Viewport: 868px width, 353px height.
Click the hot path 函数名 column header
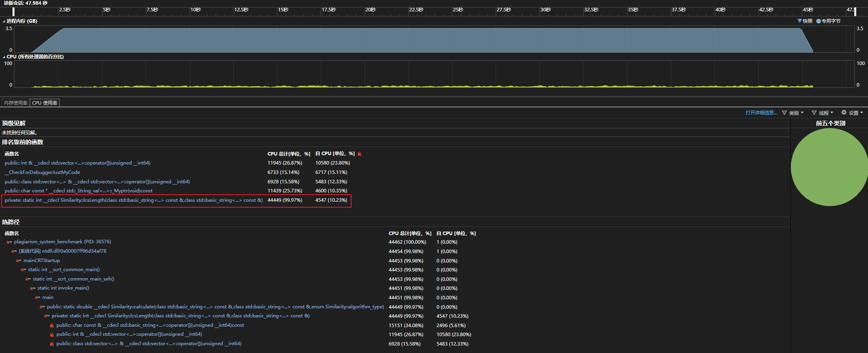click(12, 234)
